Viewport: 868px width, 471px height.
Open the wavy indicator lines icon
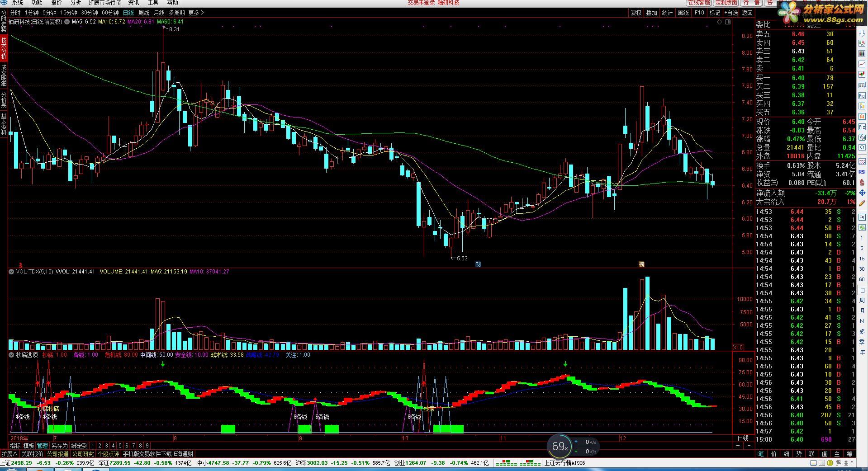(862, 161)
